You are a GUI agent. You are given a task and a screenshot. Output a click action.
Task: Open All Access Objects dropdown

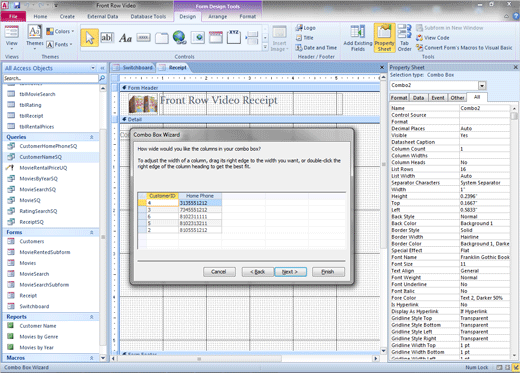coord(93,68)
